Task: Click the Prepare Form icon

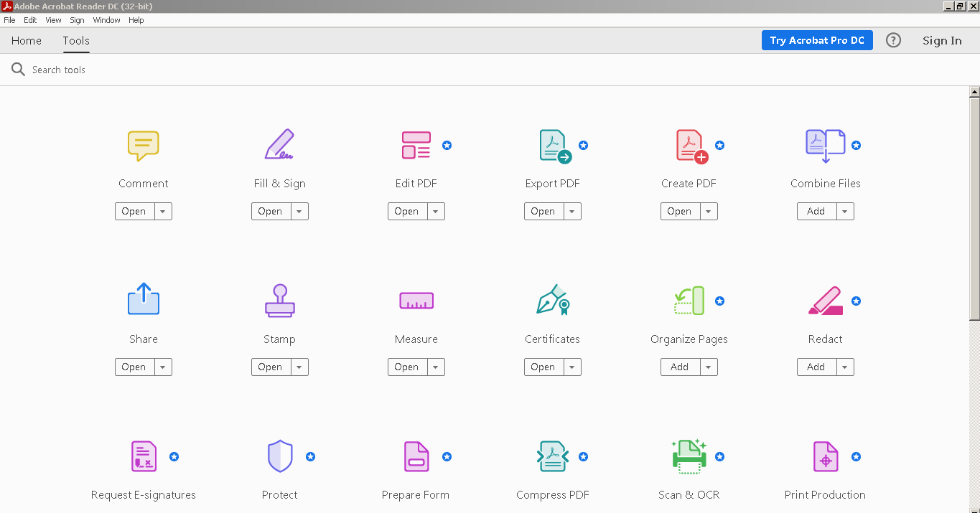Action: [416, 456]
